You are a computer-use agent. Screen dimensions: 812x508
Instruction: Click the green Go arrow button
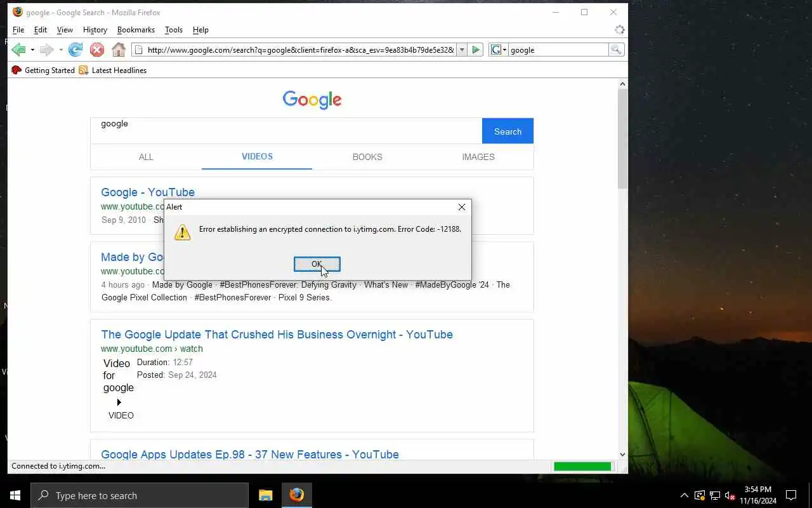476,50
